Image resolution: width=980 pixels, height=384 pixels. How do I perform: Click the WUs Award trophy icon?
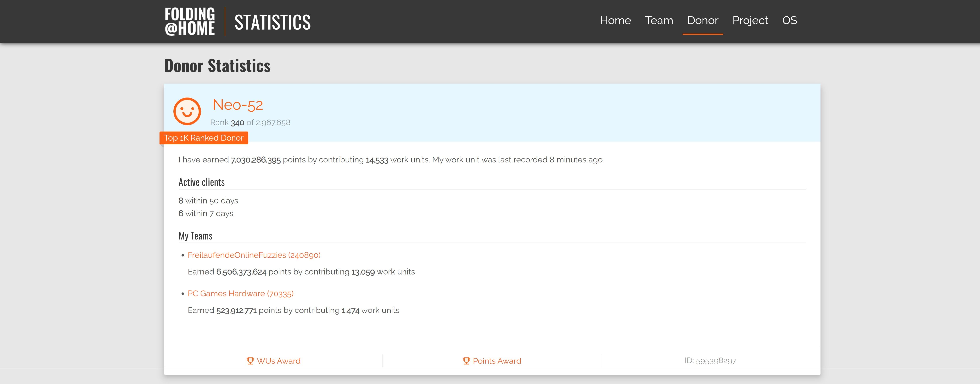(250, 361)
